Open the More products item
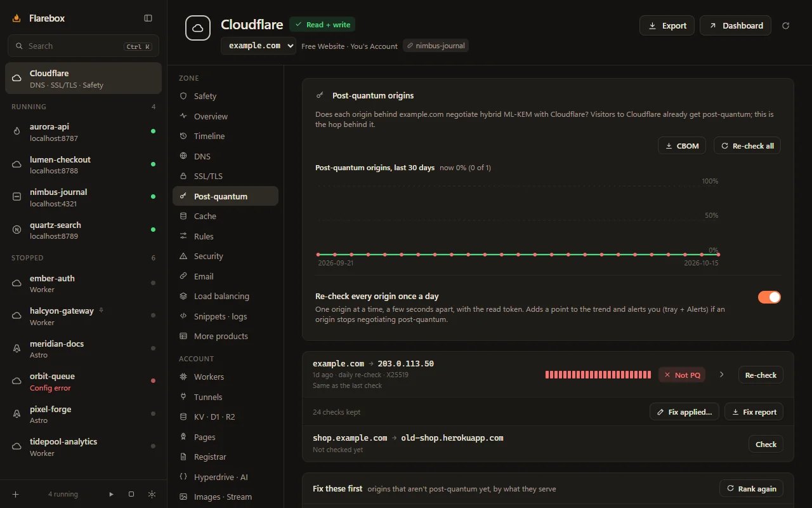The image size is (812, 508). [x=225, y=336]
